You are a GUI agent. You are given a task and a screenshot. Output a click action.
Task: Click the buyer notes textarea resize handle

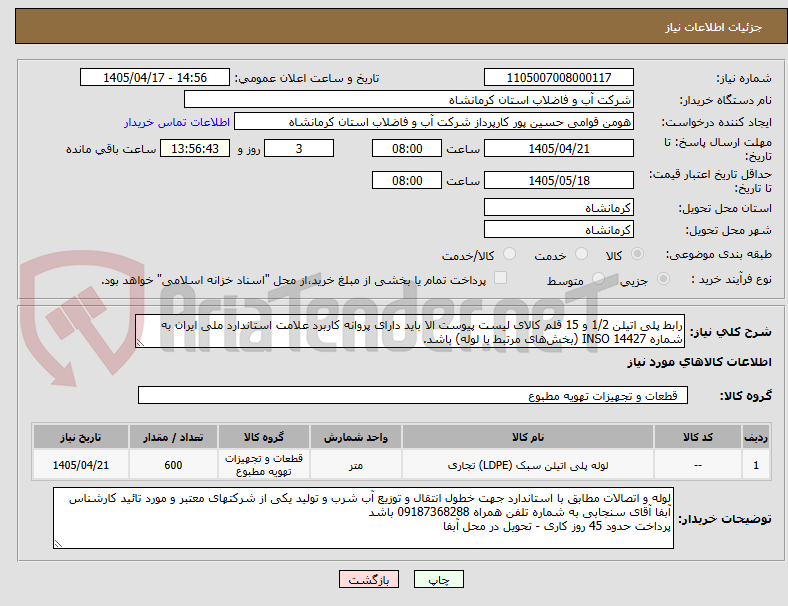[58, 543]
